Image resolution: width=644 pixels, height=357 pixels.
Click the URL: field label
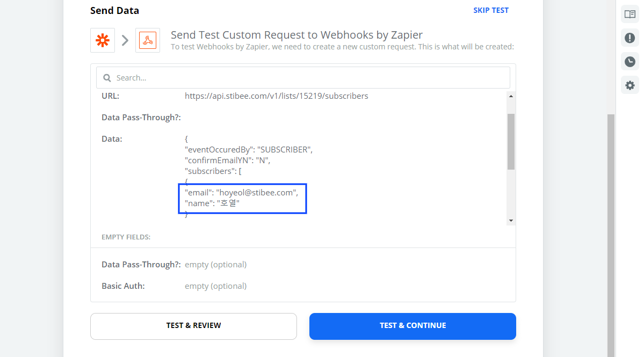[x=111, y=96]
